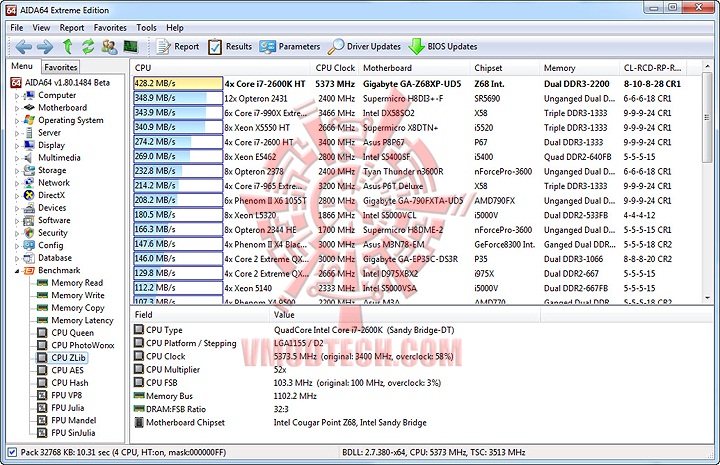Switch to the Menu tab

(22, 66)
